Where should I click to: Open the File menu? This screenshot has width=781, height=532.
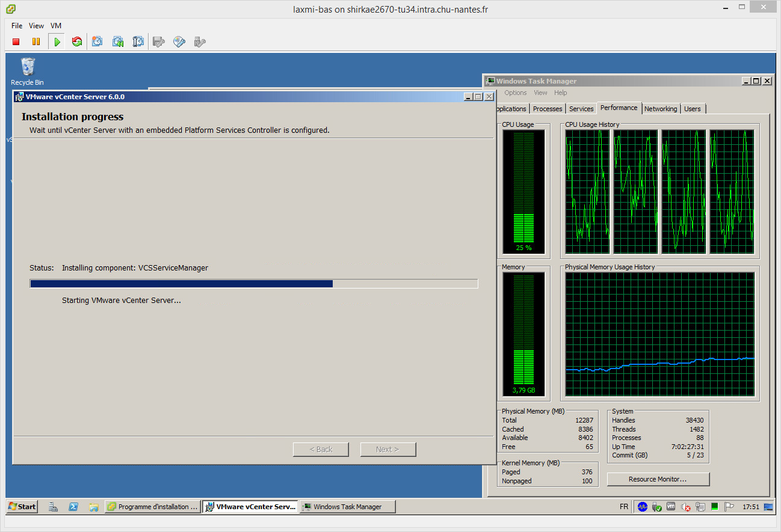coord(17,26)
